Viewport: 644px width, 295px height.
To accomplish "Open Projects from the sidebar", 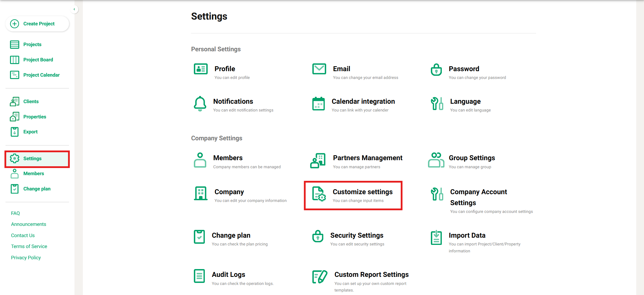I will pyautogui.click(x=32, y=44).
